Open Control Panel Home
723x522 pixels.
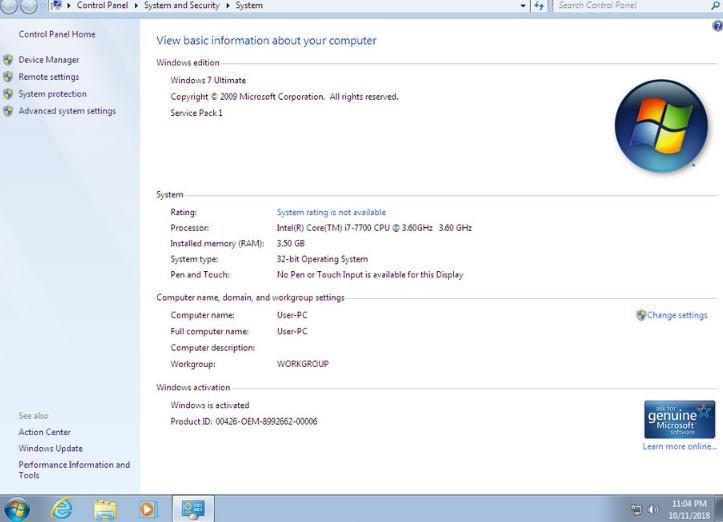tap(57, 34)
